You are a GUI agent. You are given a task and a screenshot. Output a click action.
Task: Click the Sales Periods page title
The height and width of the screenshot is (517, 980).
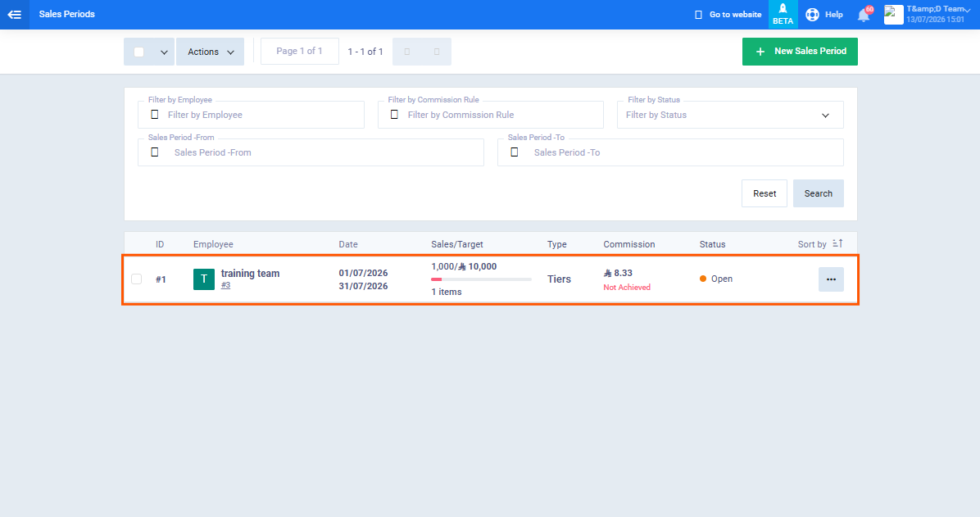pos(67,14)
